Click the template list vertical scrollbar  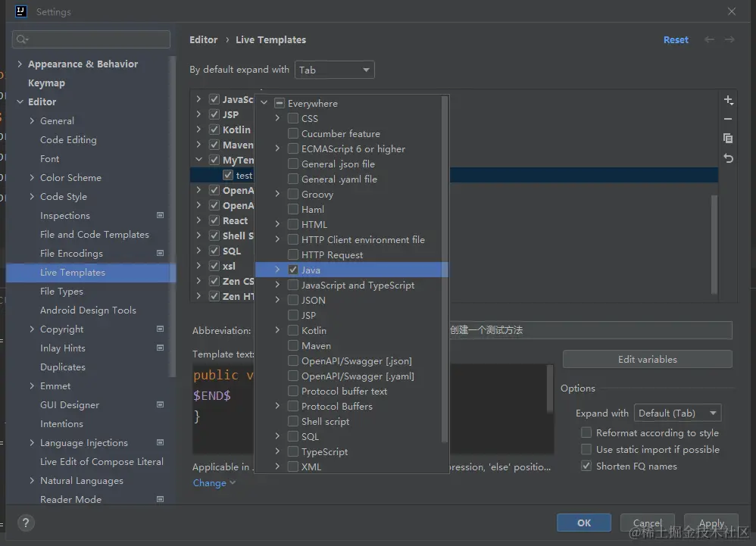(x=714, y=243)
